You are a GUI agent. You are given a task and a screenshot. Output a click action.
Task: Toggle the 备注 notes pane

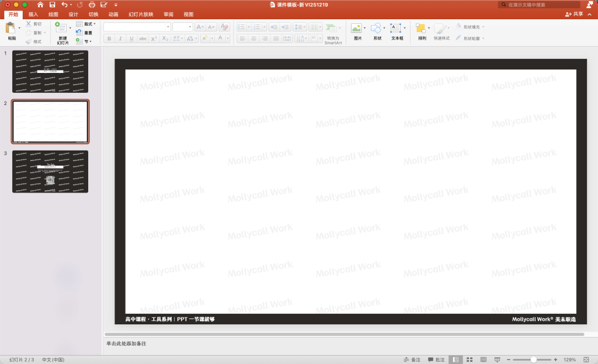(412, 359)
